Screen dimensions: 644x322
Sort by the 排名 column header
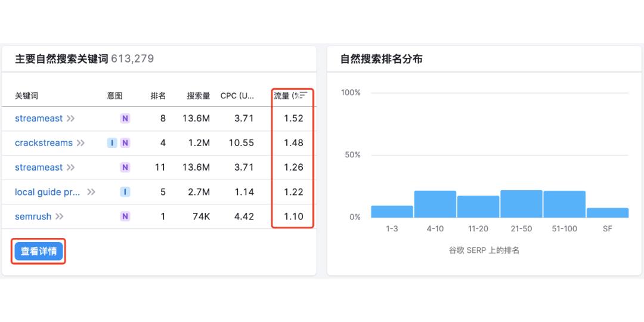(x=158, y=95)
